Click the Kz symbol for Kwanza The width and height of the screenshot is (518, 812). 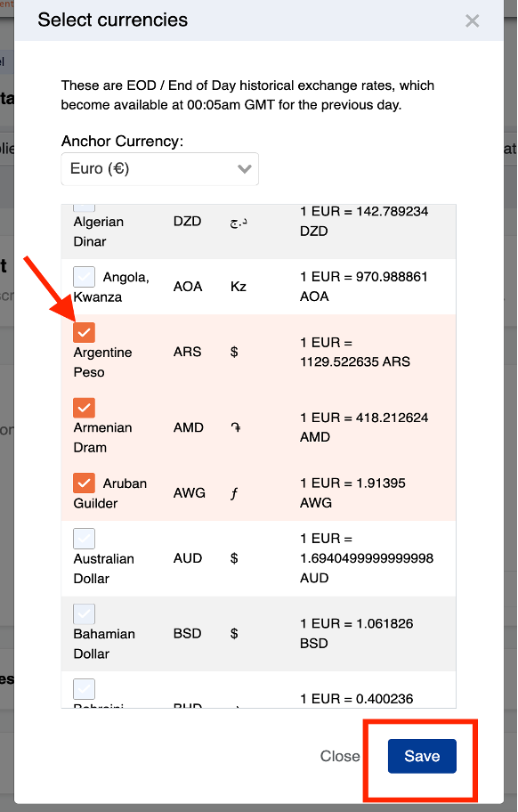[238, 287]
